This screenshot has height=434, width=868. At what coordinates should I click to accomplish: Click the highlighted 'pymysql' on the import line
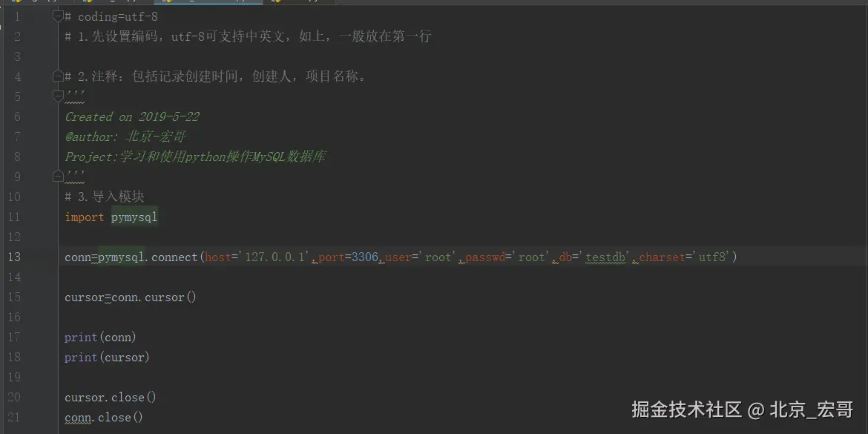[x=134, y=217]
